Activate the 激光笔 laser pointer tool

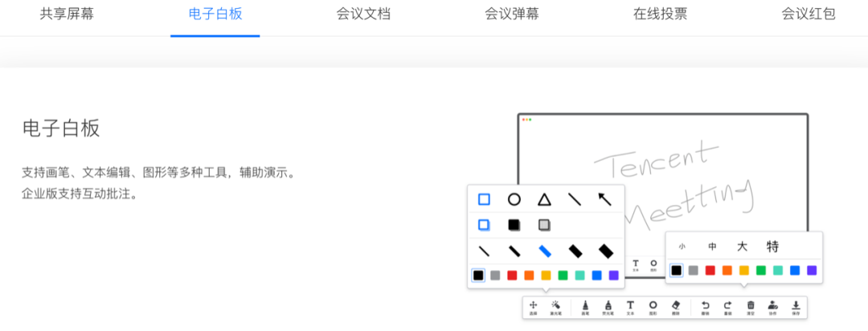tap(556, 307)
